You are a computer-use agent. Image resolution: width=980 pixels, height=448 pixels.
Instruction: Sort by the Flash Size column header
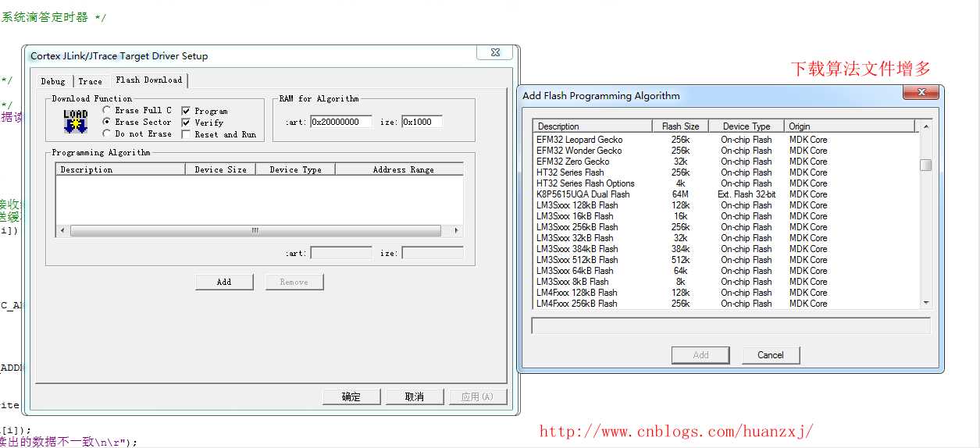(x=681, y=126)
